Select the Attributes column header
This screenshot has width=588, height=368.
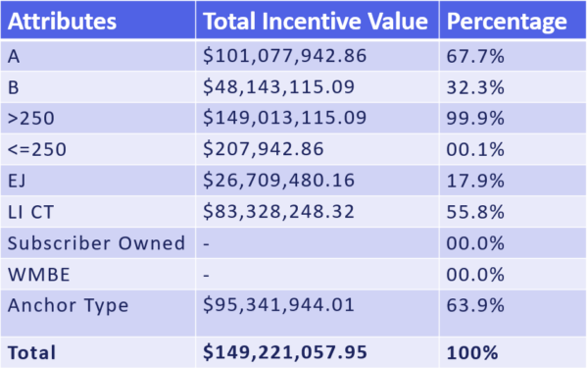[x=98, y=20]
